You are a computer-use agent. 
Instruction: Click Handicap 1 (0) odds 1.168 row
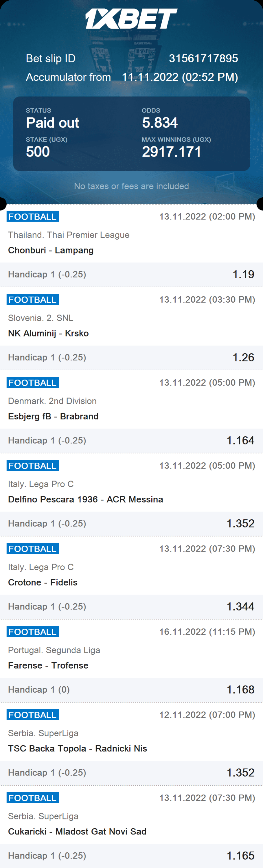click(131, 690)
